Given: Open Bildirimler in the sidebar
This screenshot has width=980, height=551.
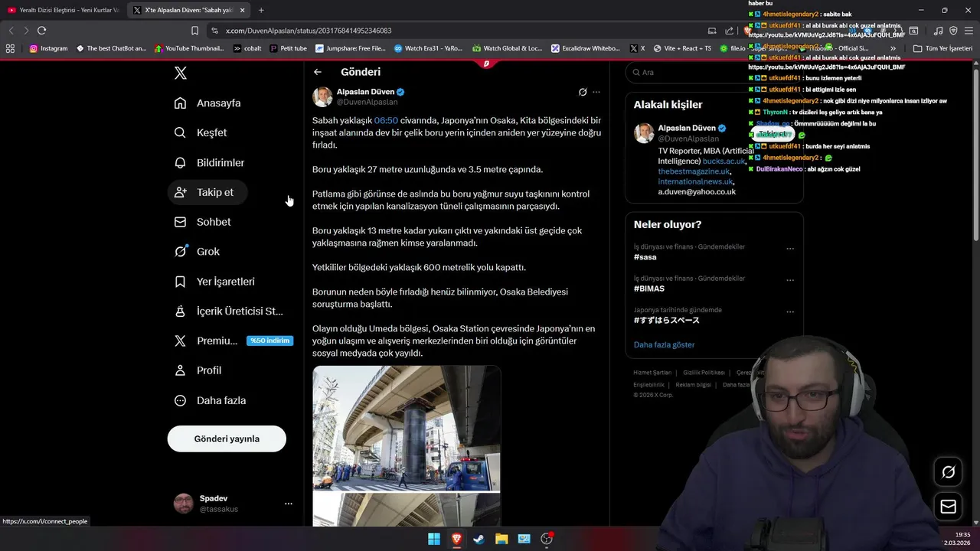Looking at the screenshot, I should click(209, 162).
